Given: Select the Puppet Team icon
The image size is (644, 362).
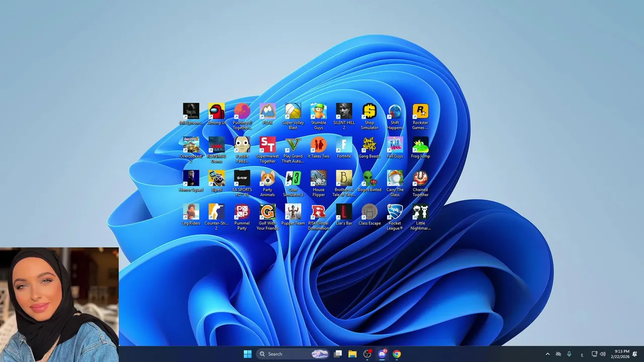Looking at the screenshot, I should click(293, 215).
